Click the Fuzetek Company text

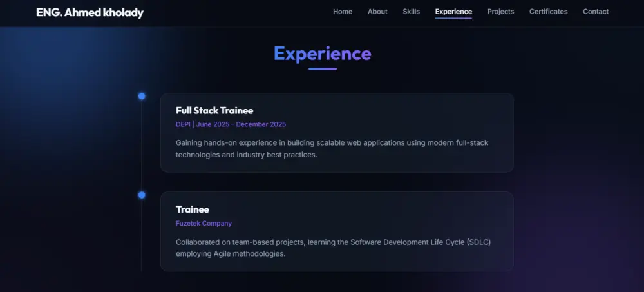click(204, 223)
